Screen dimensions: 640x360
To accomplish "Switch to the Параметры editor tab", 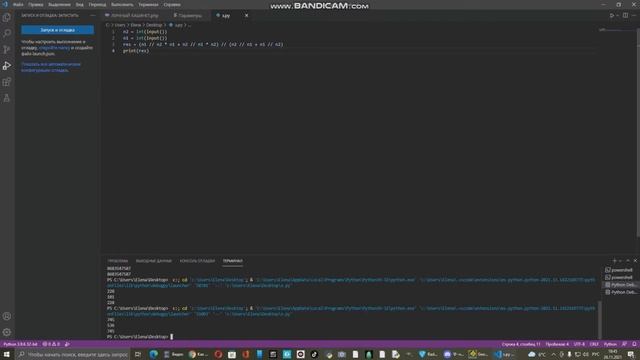I will (190, 16).
